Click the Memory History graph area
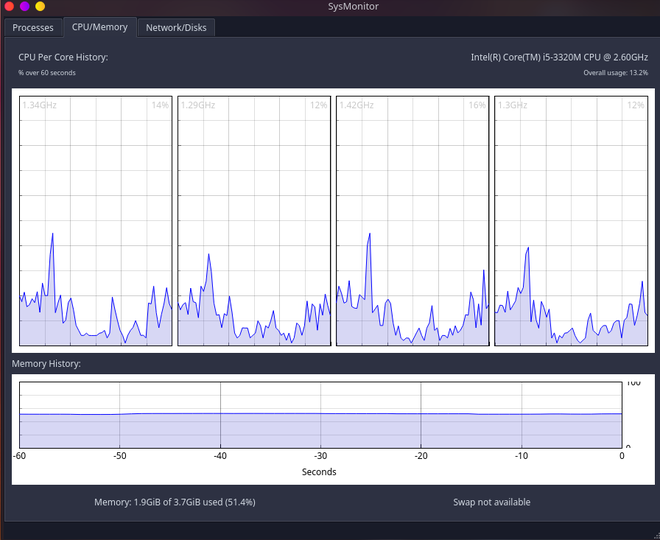660x540 pixels. click(321, 415)
